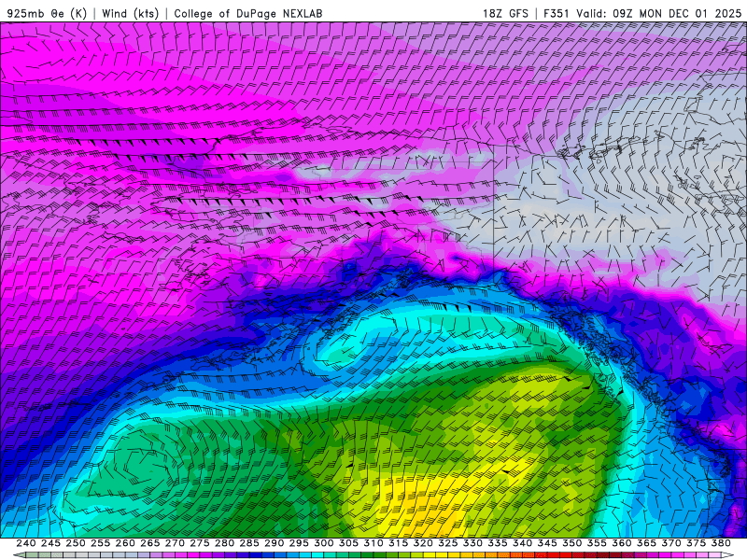747x560 pixels.
Task: Click the 355 color scale label
Action: pos(597,543)
